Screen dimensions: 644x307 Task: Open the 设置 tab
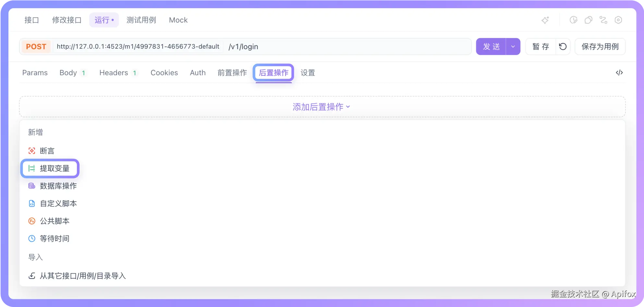click(308, 73)
